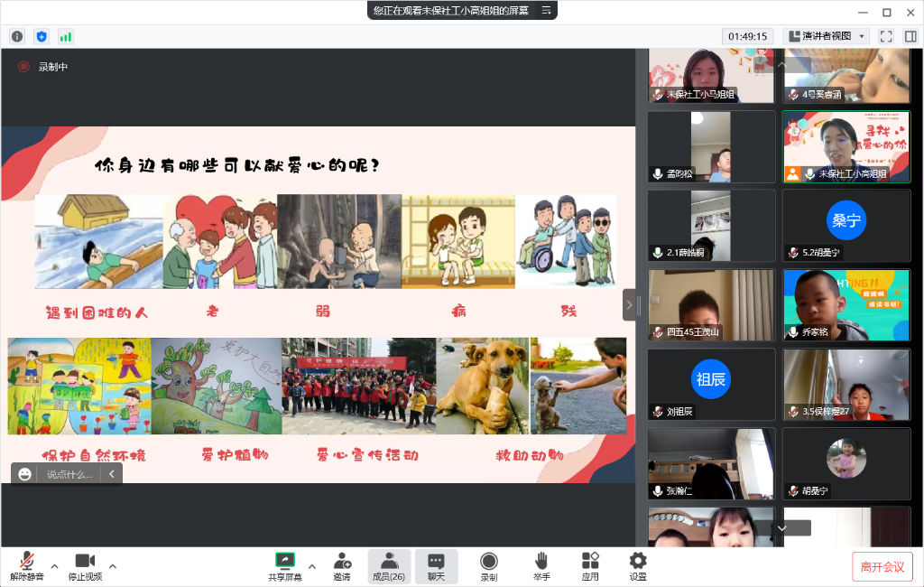
Task: Open the 成员(26) members list
Action: [x=389, y=566]
